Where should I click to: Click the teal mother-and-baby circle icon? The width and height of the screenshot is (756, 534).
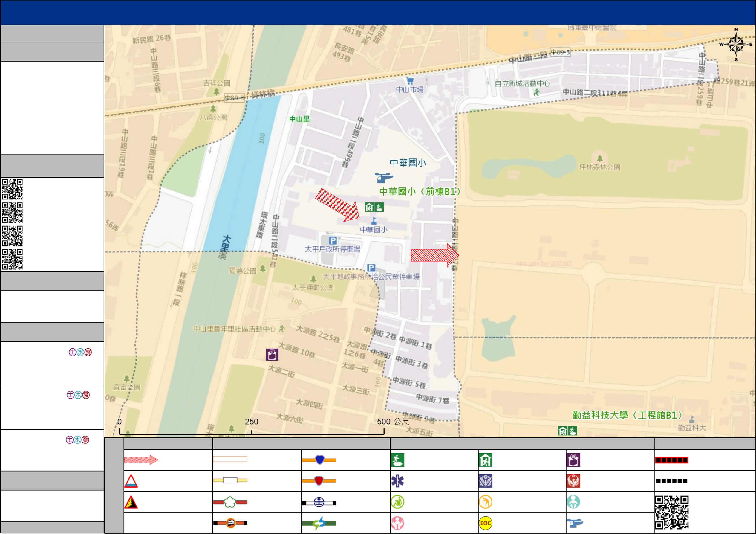pyautogui.click(x=573, y=502)
